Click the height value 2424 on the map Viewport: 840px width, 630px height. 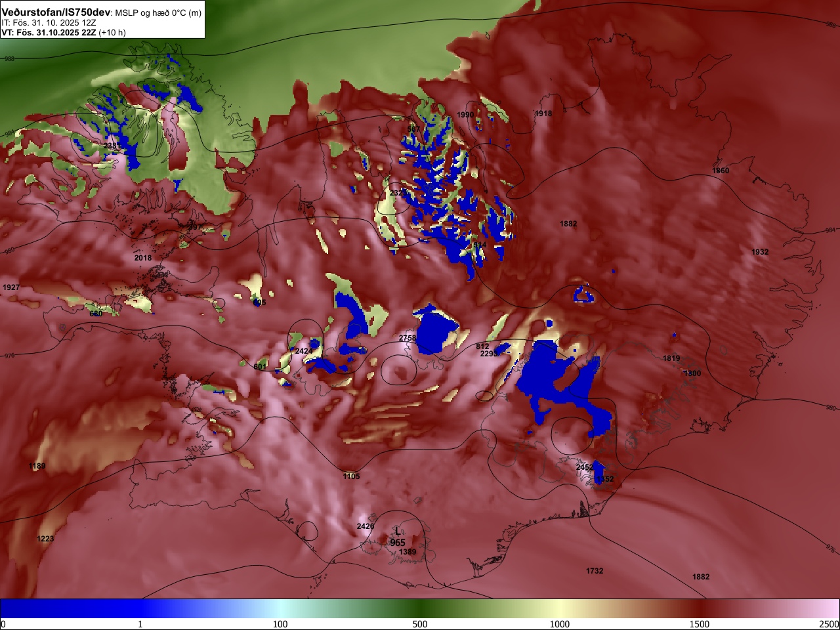(x=304, y=351)
